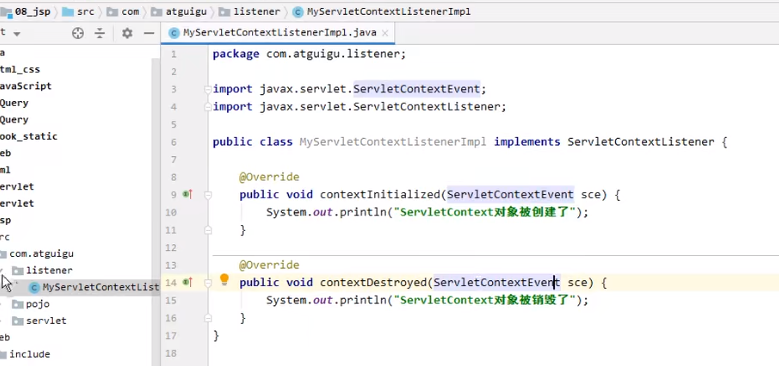The width and height of the screenshot is (779, 366).
Task: Select the tml_css item in project tree
Action: tap(20, 70)
